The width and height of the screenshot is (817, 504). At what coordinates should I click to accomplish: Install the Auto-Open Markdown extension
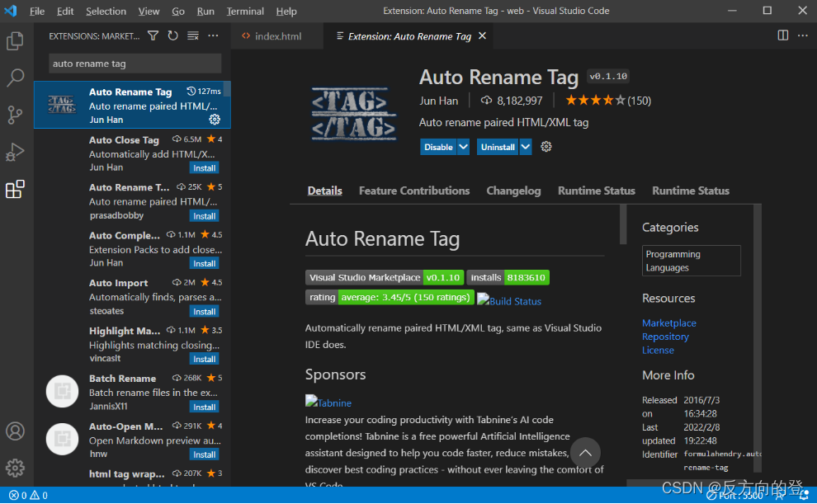pos(205,455)
